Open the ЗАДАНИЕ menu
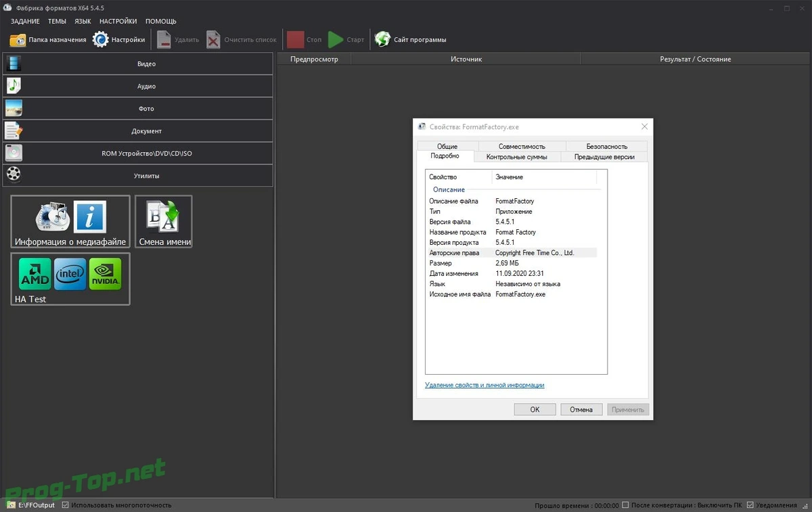This screenshot has width=812, height=512. coord(25,21)
